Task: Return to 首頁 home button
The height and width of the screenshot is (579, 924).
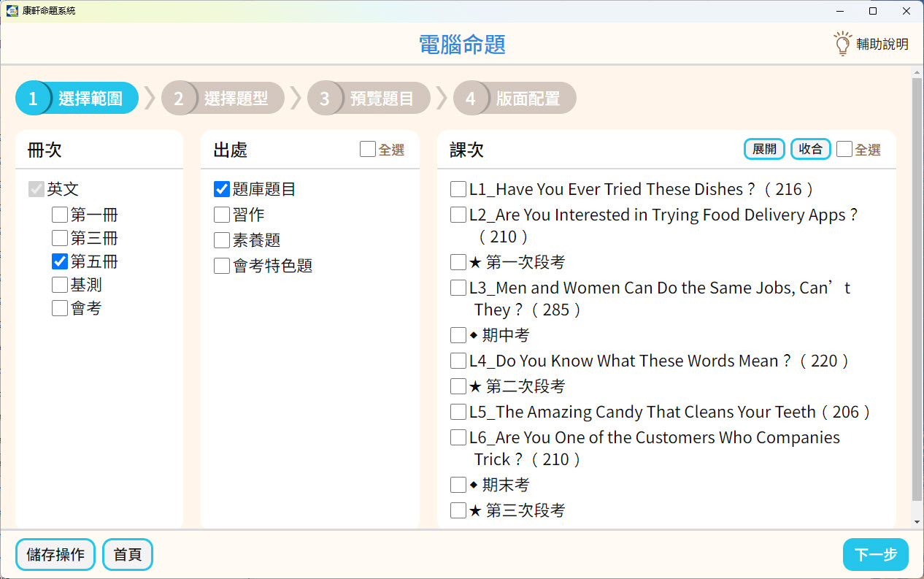Action: [x=128, y=555]
